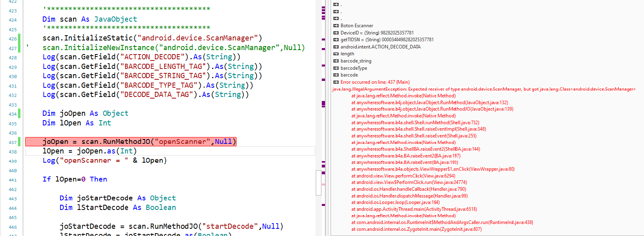Place cursor in If lOpen=0 Then line
Viewport: 644px width, 236px height.
[x=75, y=180]
